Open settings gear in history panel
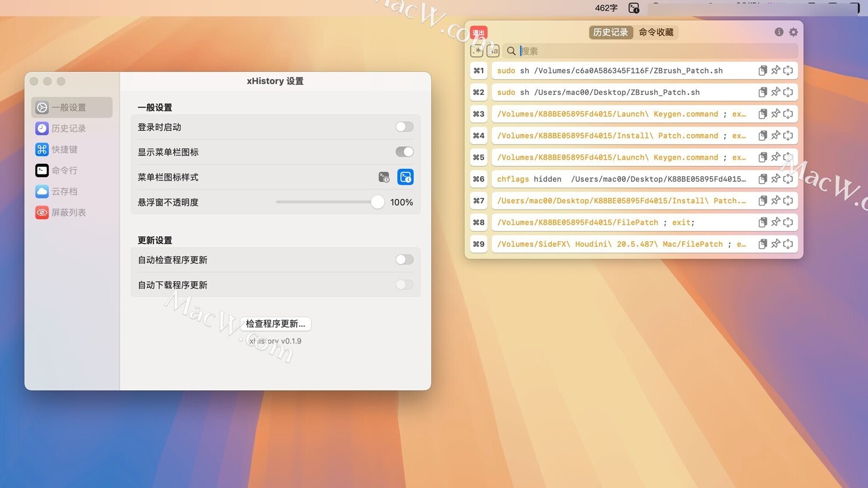868x488 pixels. [793, 32]
